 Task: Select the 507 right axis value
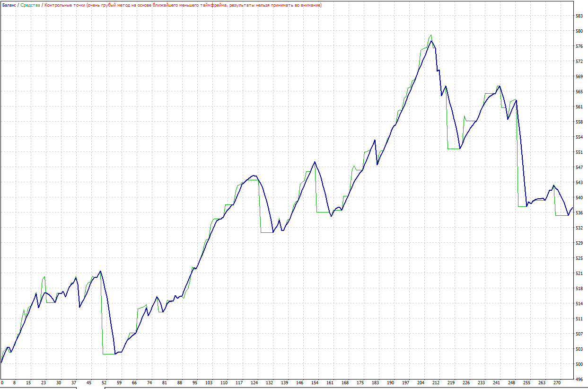[579, 334]
